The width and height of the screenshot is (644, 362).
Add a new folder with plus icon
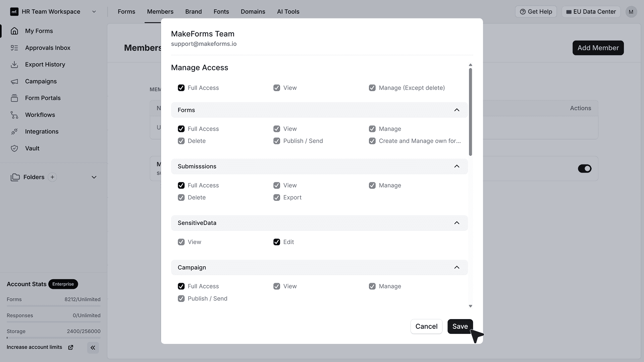tap(52, 177)
